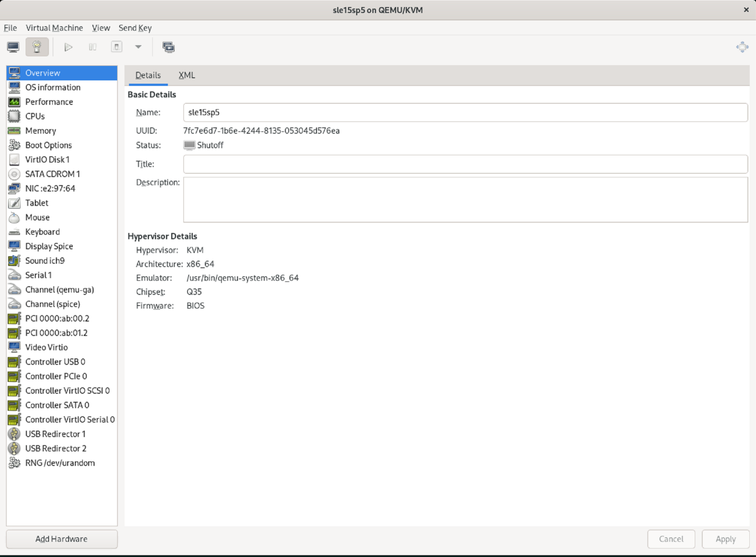This screenshot has height=557, width=756.
Task: Switch to the XML tab
Action: 187,75
